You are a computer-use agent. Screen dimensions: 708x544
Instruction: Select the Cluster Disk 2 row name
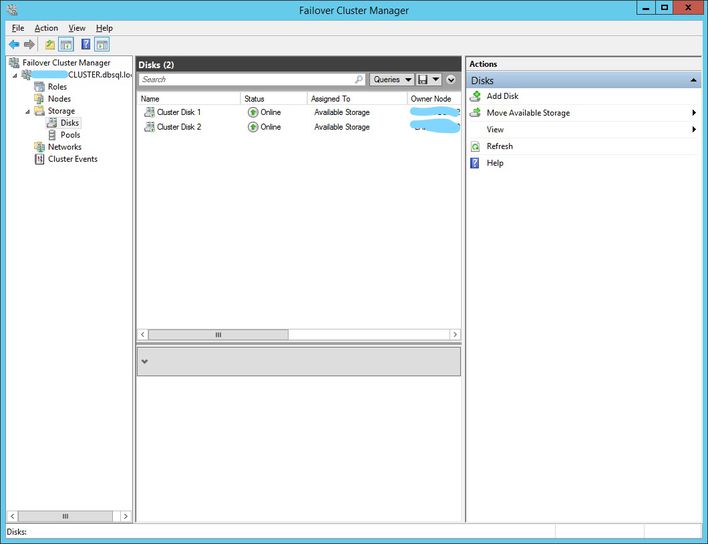(x=179, y=127)
